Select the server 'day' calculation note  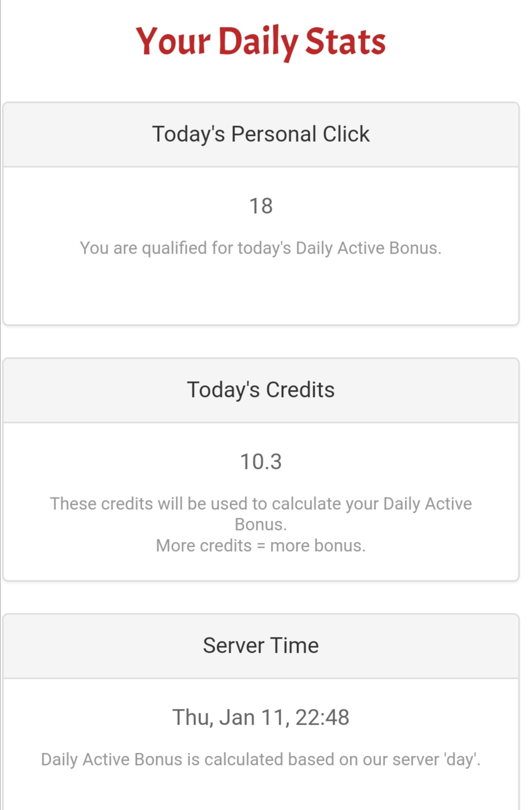point(261,759)
